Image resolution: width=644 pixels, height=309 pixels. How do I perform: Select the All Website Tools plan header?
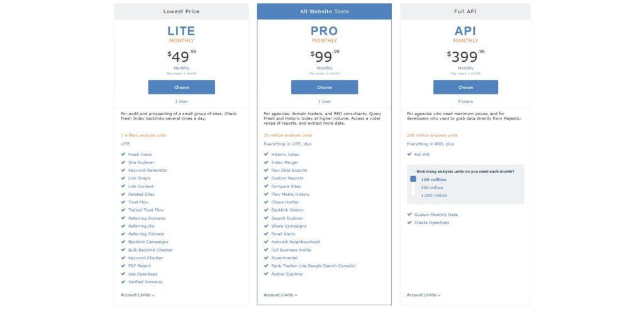325,11
